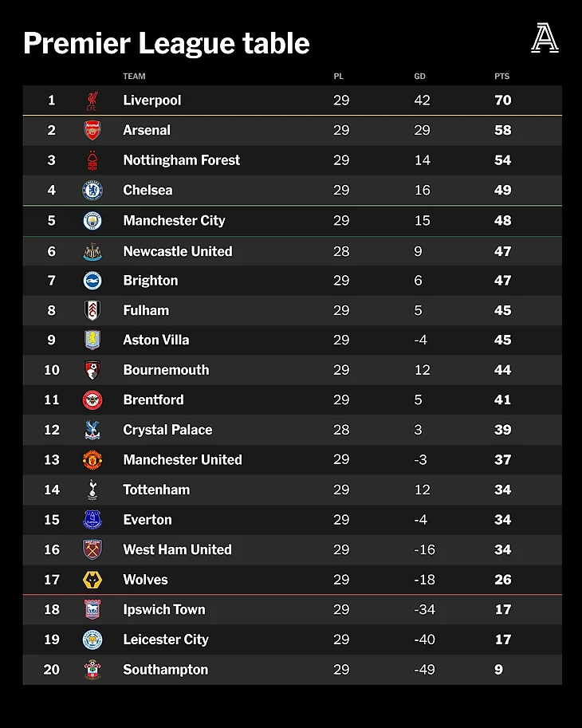The image size is (582, 728).
Task: Click the Everton club badge
Action: (x=92, y=520)
